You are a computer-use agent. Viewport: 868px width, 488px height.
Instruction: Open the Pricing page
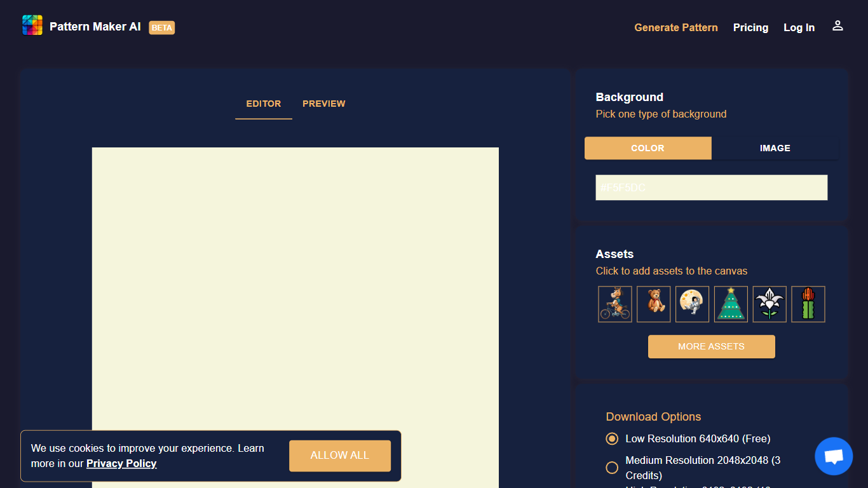(x=750, y=27)
